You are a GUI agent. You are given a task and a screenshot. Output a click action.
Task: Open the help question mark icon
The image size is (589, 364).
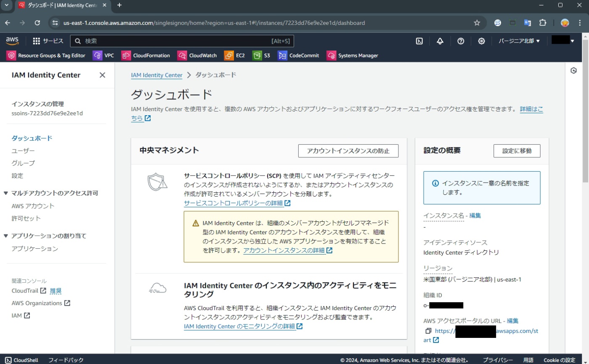[461, 41]
